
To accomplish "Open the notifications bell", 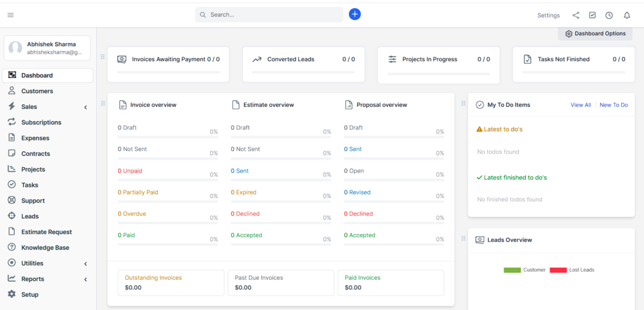I will click(627, 15).
